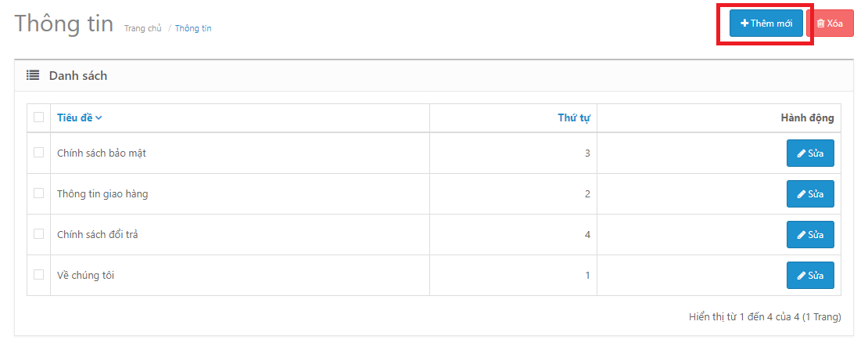Edit Về chúng tôi with Sửa
The image size is (868, 343).
point(810,276)
